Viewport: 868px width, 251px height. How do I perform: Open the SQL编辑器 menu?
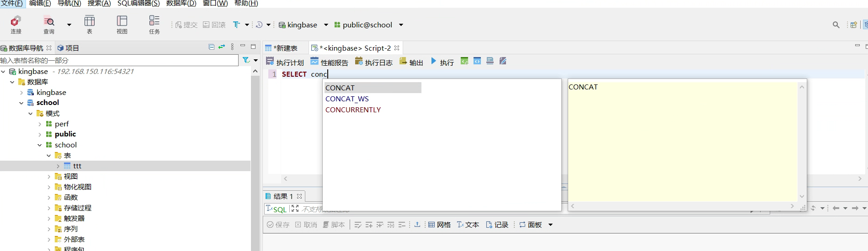[x=138, y=4]
